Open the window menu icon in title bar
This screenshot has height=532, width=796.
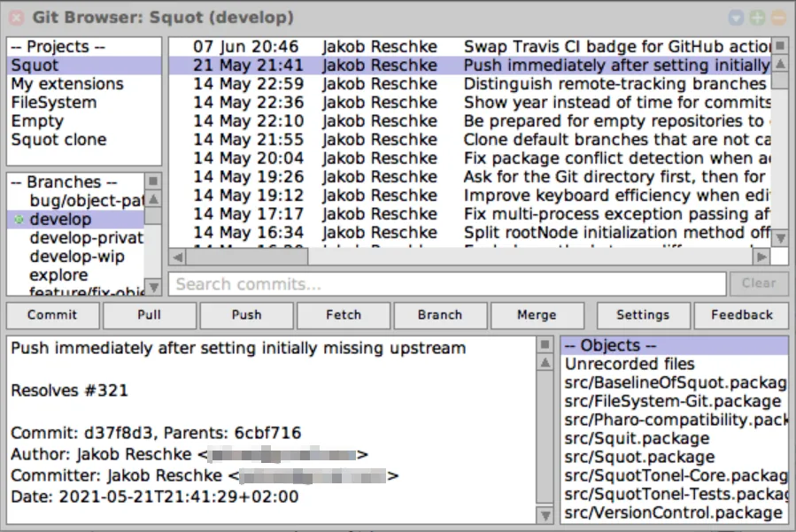click(x=736, y=18)
